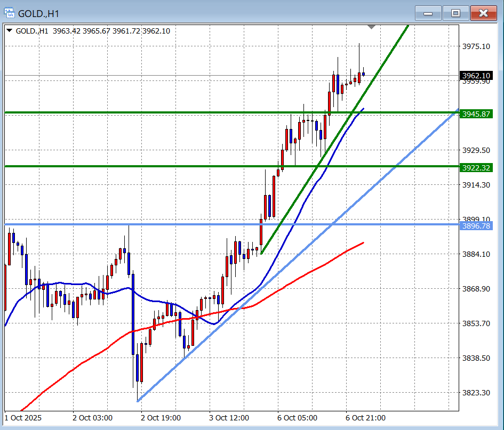Click the 6 Oct 21:00 time axis label
Viewport: 504px width, 430px height.
365,418
